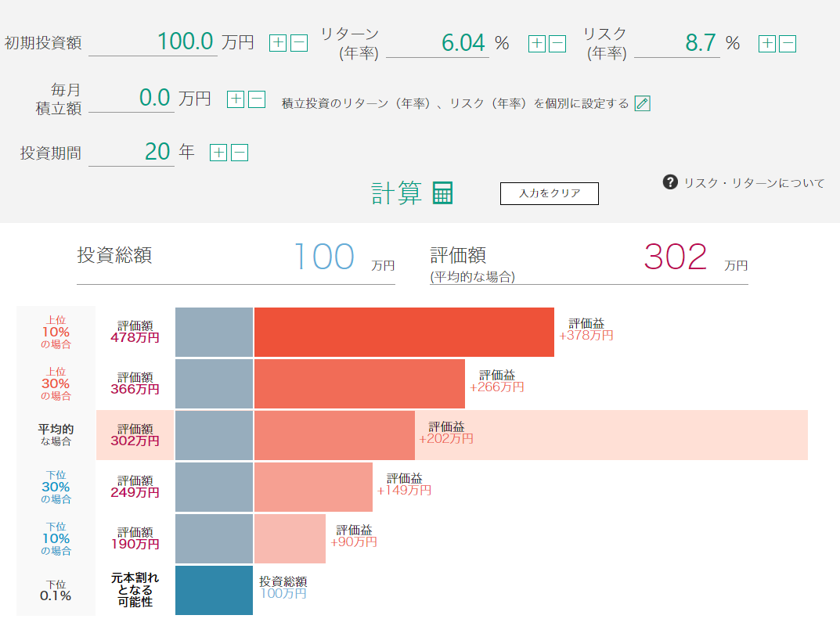Click the 評価益 +378万円 label
The height and width of the screenshot is (626, 840).
coord(586,329)
